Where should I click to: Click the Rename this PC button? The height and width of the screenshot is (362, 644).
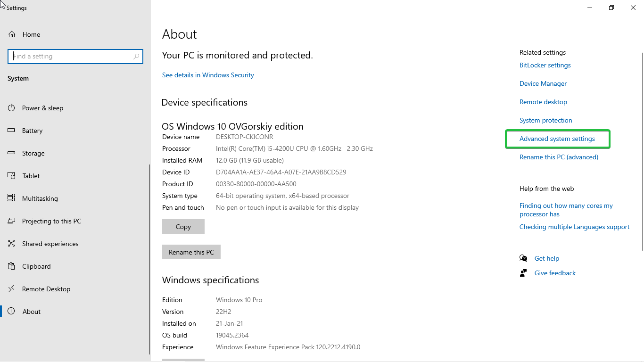191,252
